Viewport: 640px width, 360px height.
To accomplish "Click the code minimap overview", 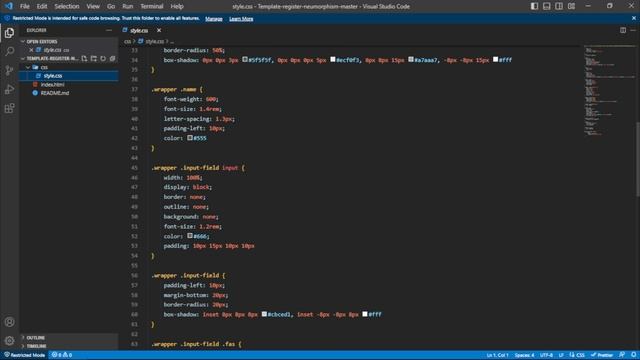I will pos(609,91).
